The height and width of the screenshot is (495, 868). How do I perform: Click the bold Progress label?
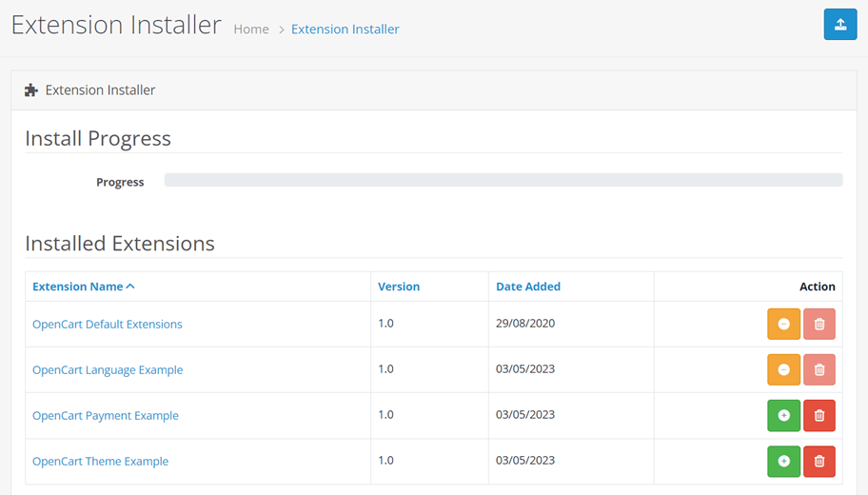tap(120, 182)
